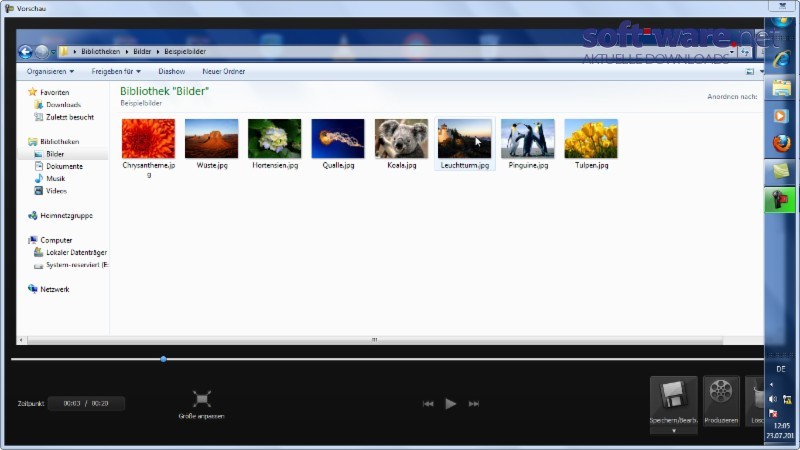Select Beispielbilder in the address breadcrumb
This screenshot has width=800, height=450.
click(x=185, y=52)
